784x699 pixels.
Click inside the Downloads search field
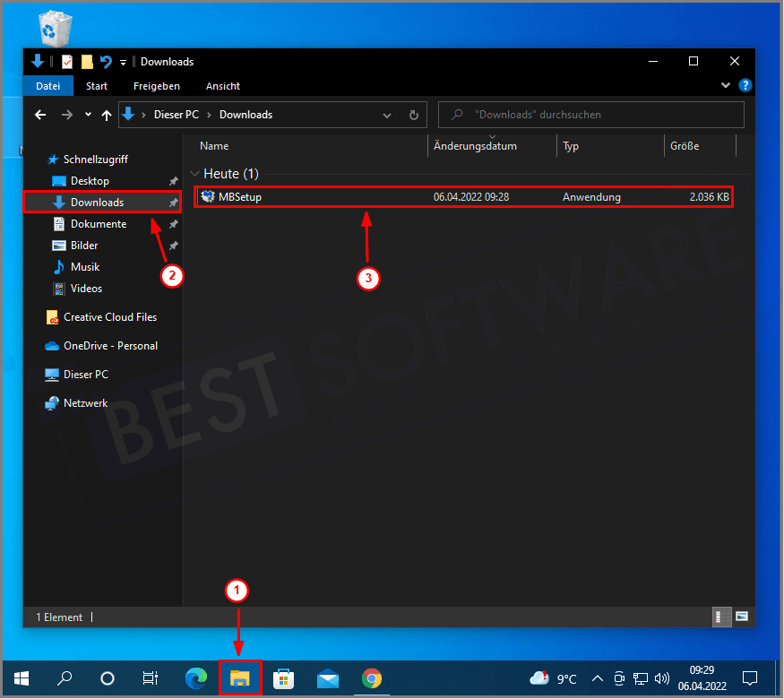(x=591, y=114)
